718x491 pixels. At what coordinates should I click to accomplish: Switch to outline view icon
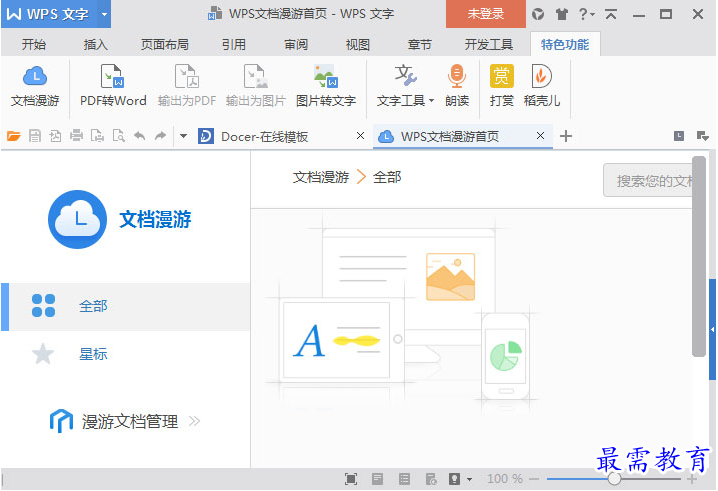tap(404, 479)
